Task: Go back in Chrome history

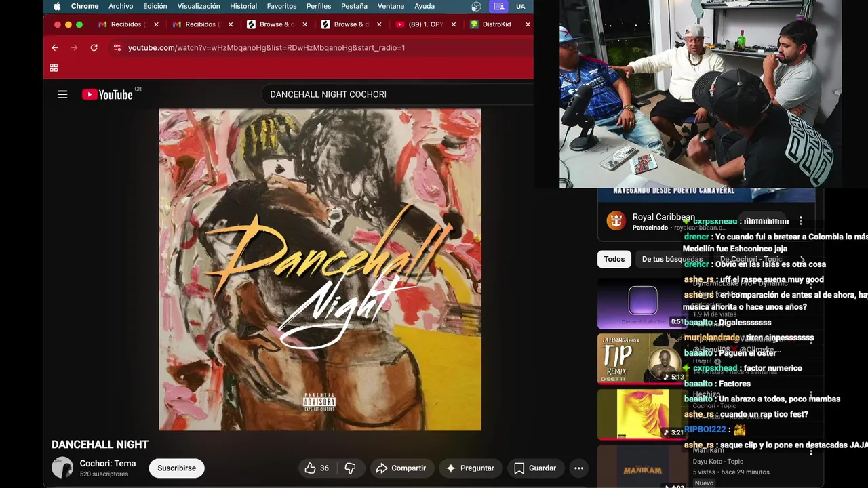Action: click(x=55, y=47)
